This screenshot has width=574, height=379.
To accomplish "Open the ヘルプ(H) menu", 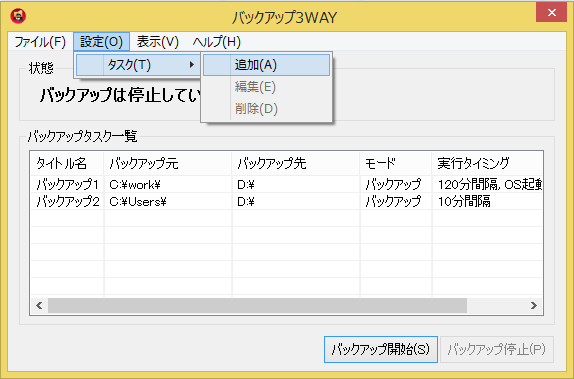I will 217,42.
